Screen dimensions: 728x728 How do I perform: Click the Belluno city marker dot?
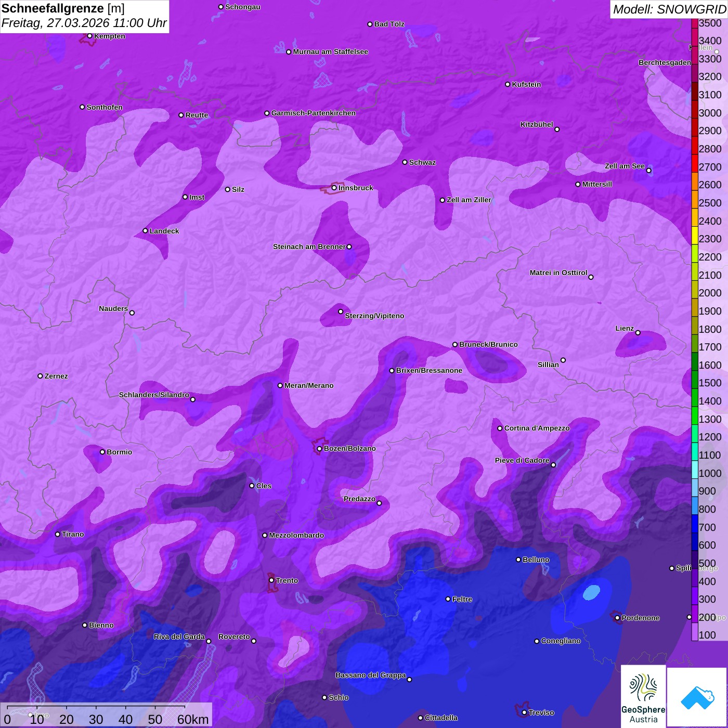click(518, 560)
